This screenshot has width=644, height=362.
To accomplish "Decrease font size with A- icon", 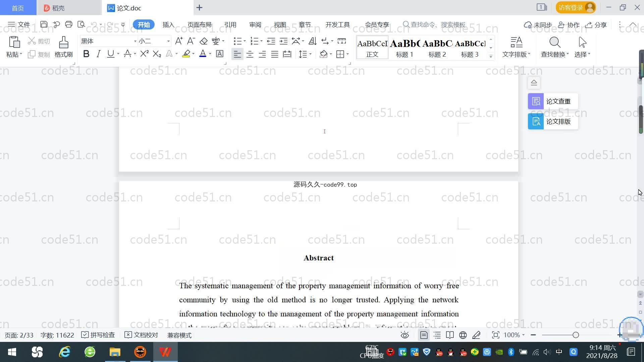I will [x=191, y=41].
